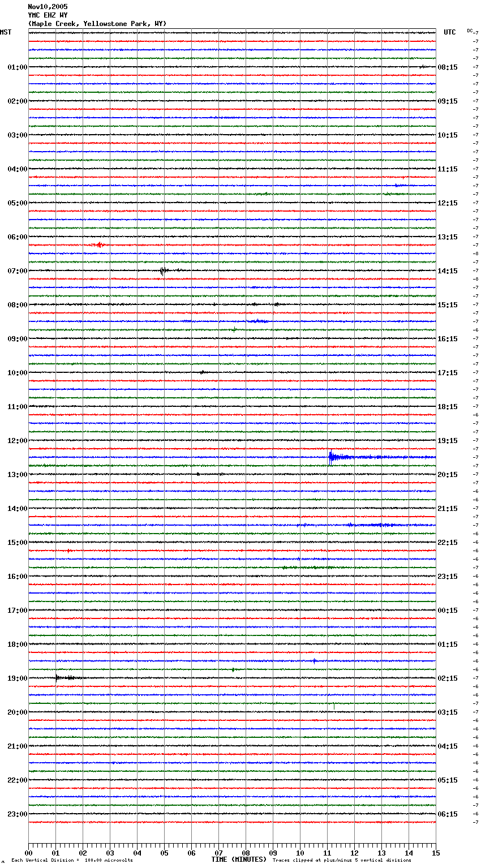Select the 03:00 MST row label
Screen dimensions: 481x868
pyautogui.click(x=18, y=135)
